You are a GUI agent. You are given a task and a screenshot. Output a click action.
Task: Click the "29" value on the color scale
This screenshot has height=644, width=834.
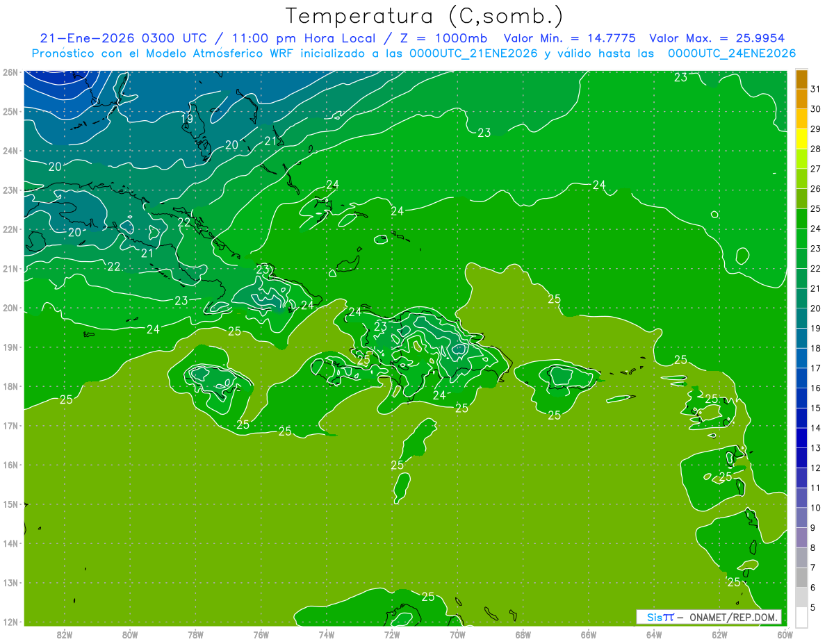pos(815,129)
